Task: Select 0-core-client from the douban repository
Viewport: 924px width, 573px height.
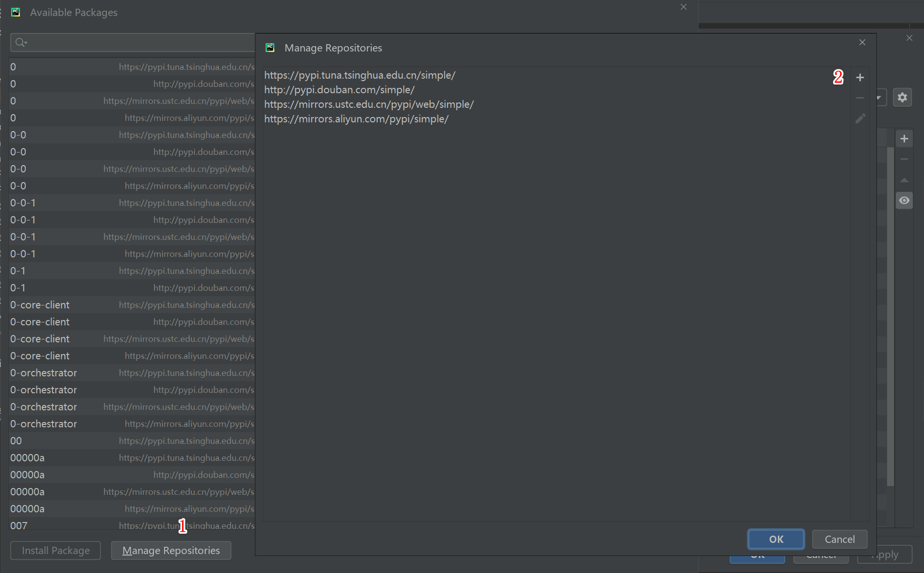Action: click(x=132, y=322)
